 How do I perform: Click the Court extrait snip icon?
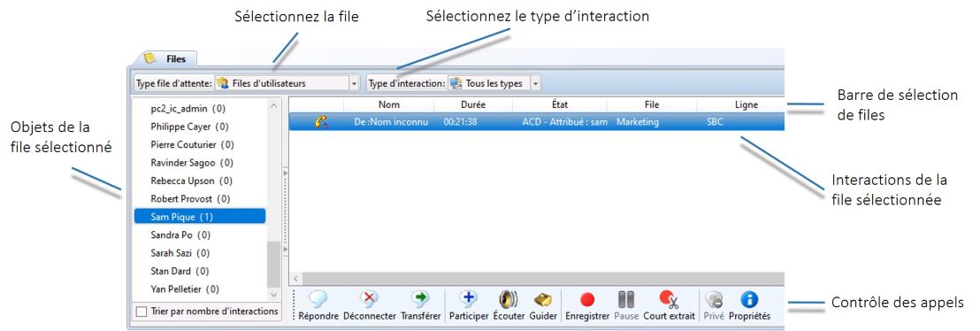[x=669, y=300]
